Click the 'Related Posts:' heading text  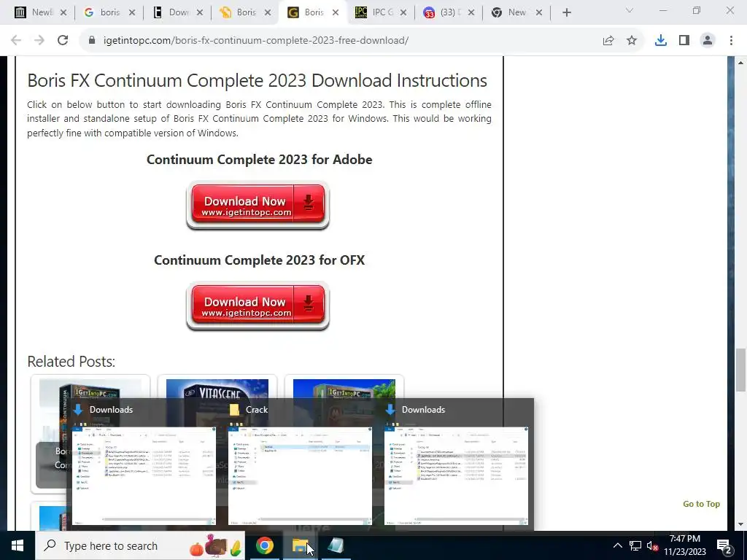[x=71, y=362]
